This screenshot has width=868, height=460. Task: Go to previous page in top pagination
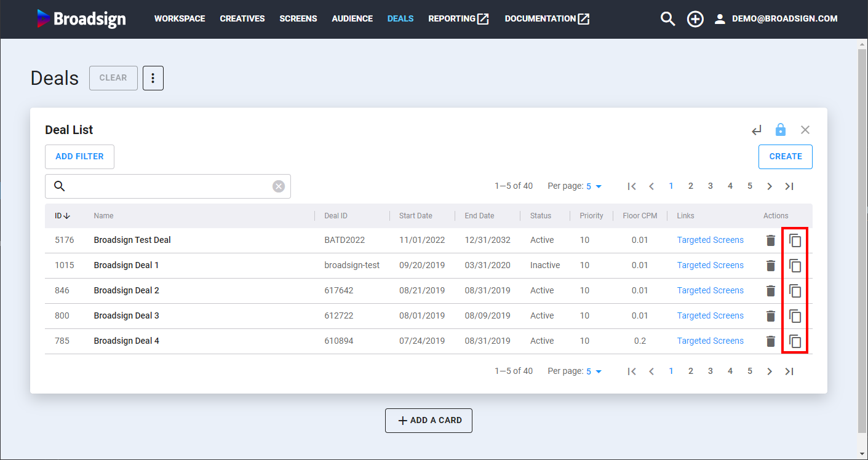(651, 186)
